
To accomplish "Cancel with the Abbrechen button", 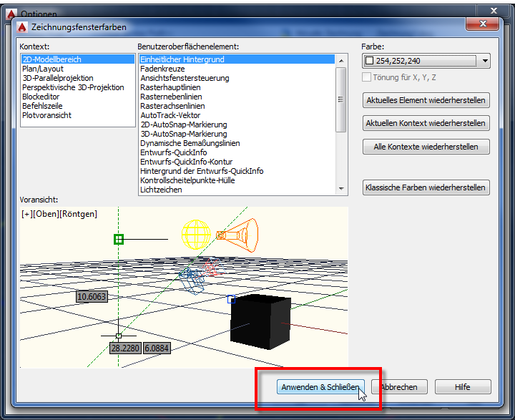I will (398, 387).
